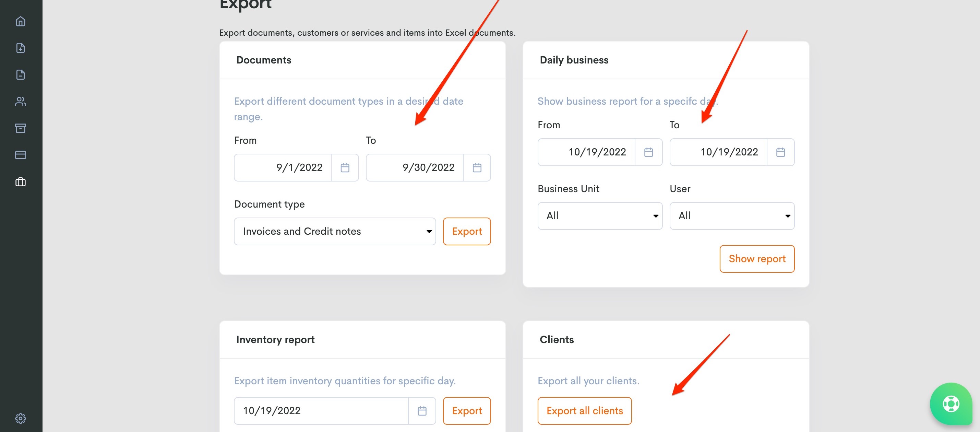Open the Home icon in sidebar
This screenshot has height=432, width=980.
(x=21, y=21)
